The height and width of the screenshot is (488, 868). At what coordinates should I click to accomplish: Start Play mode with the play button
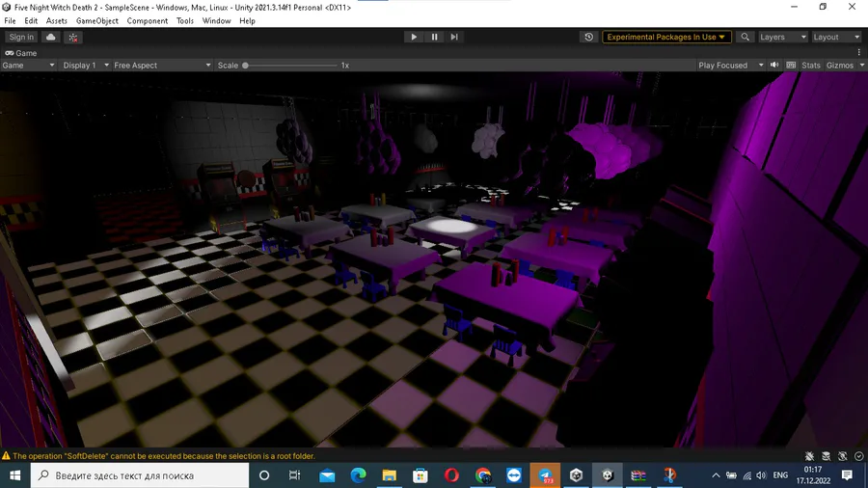(414, 37)
